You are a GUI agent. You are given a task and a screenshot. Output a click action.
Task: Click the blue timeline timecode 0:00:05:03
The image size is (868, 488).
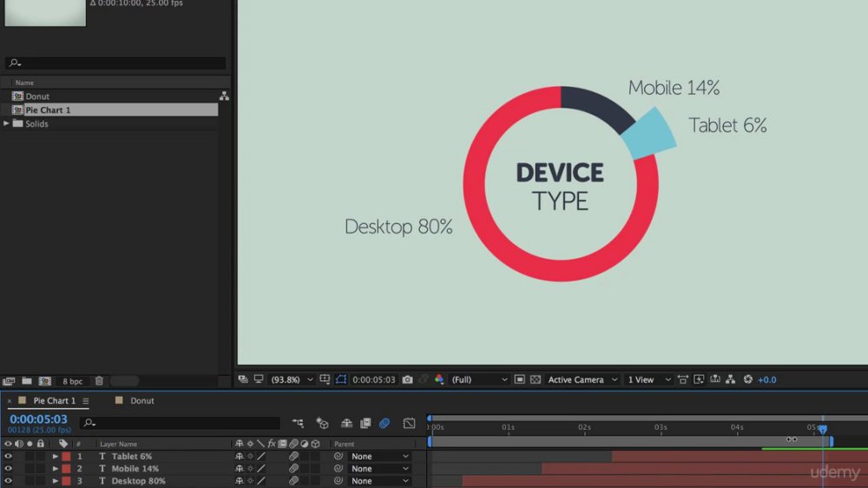pyautogui.click(x=38, y=419)
